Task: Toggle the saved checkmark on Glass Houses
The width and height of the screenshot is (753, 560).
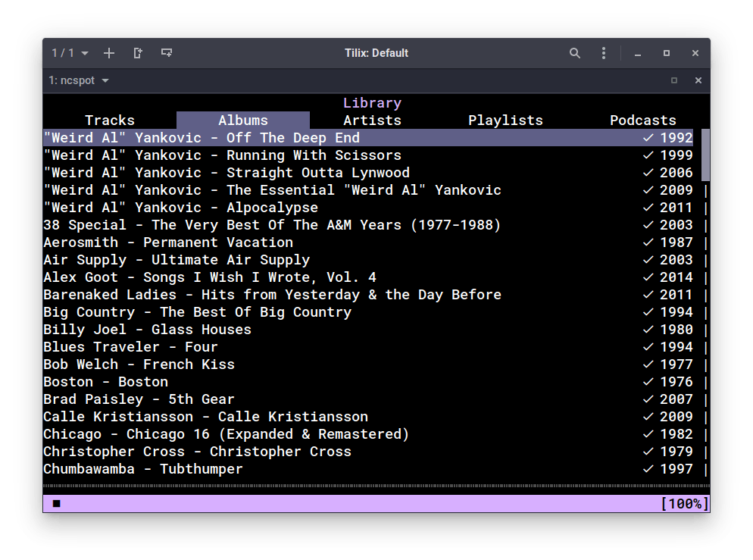Action: coord(648,329)
